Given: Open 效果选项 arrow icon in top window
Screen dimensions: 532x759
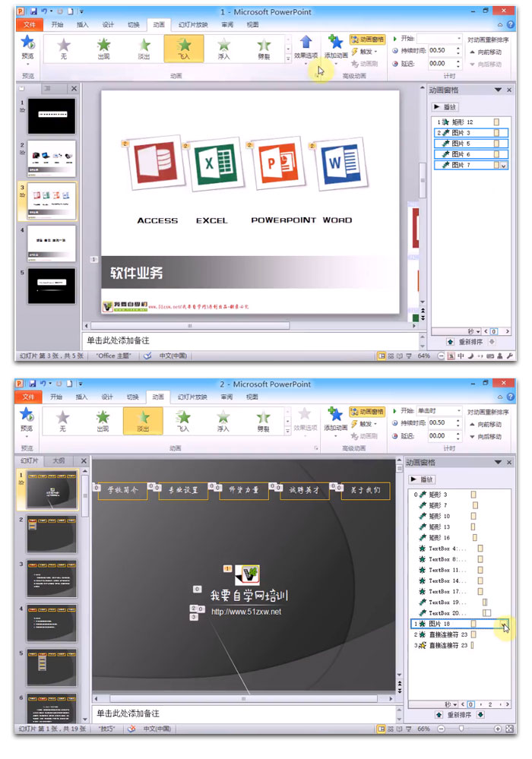Looking at the screenshot, I should point(306,43).
